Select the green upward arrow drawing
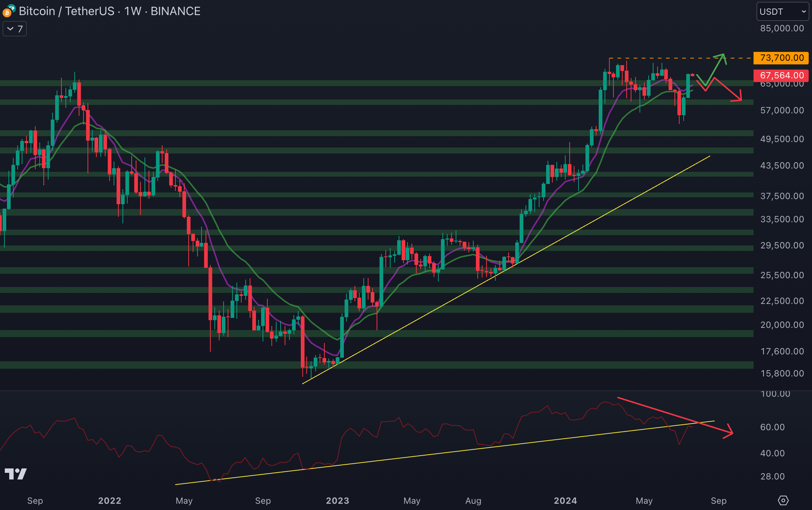 [715, 70]
